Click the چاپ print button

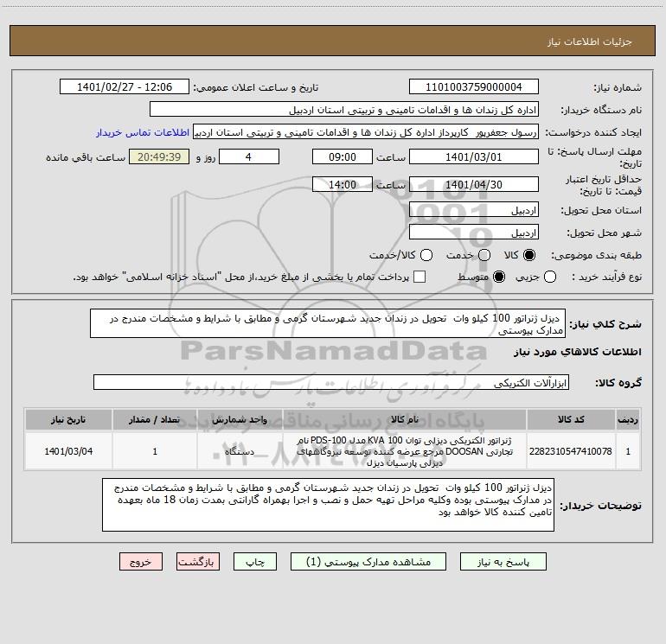(x=255, y=562)
